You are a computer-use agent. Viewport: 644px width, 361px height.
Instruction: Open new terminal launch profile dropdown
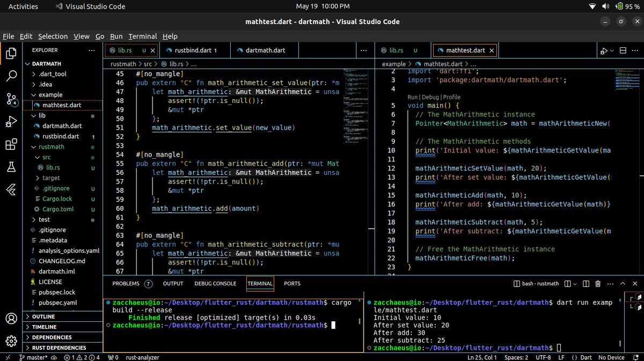575,283
